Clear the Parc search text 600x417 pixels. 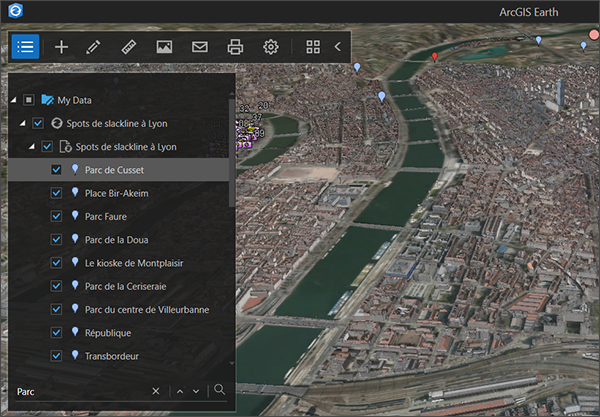tap(156, 391)
